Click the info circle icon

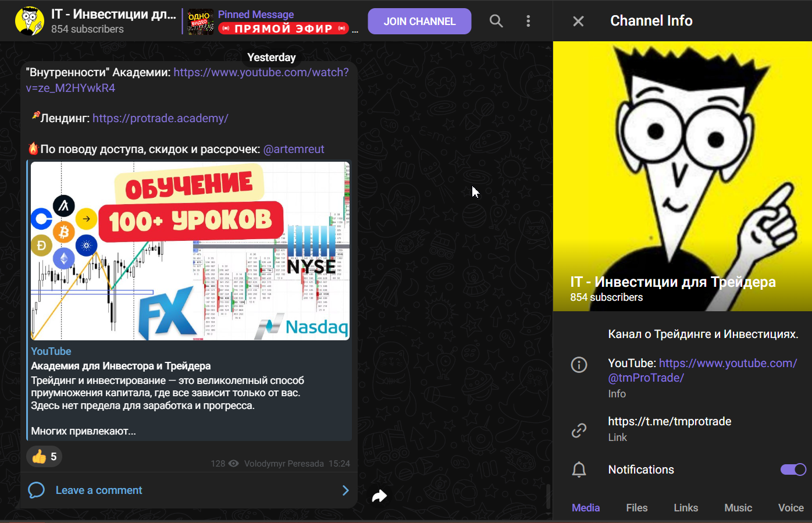pyautogui.click(x=579, y=365)
